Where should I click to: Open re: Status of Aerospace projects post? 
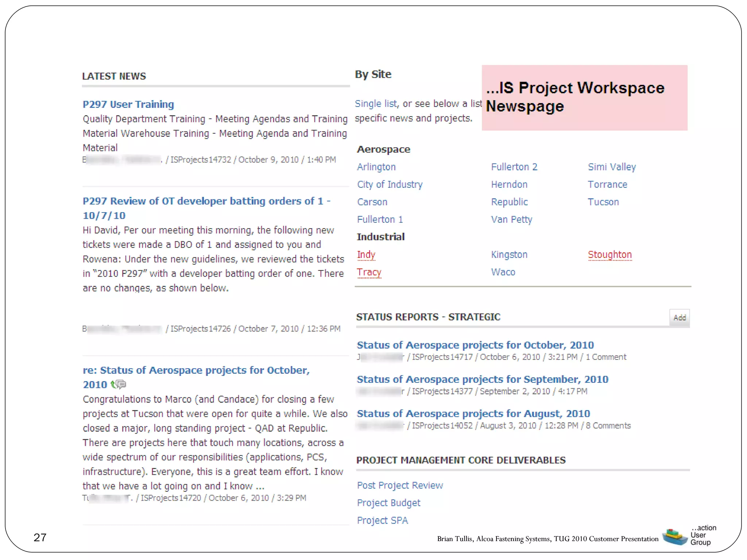coord(196,370)
